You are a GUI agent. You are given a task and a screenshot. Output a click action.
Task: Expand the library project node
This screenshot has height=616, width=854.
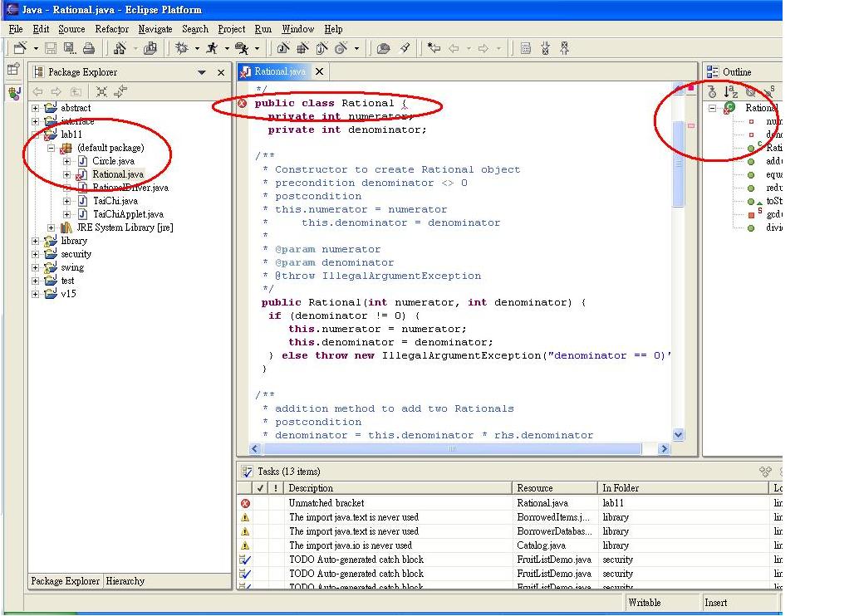click(x=36, y=241)
